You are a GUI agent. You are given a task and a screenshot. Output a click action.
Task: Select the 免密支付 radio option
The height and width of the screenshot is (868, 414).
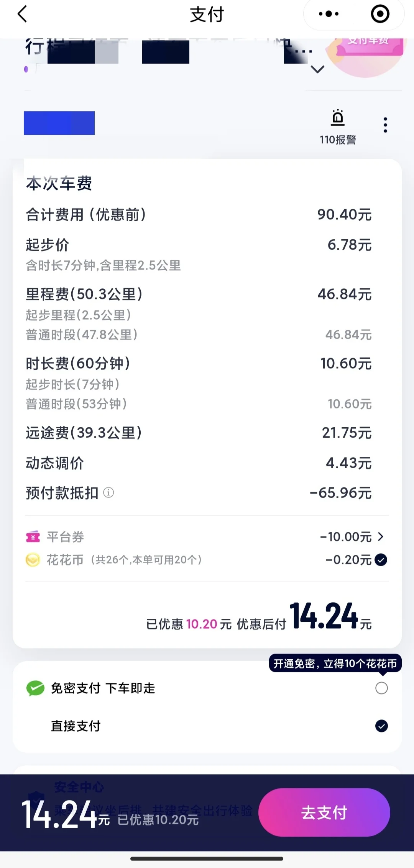pyautogui.click(x=381, y=688)
